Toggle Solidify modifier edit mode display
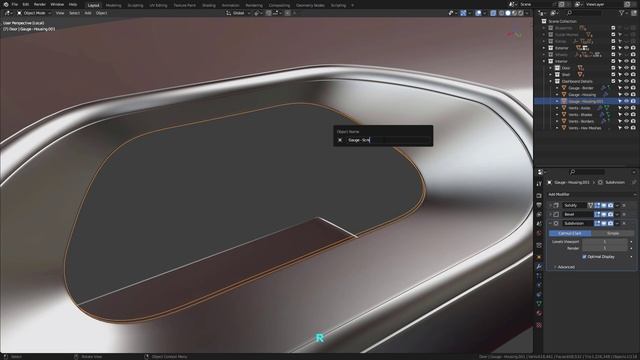 coord(597,205)
